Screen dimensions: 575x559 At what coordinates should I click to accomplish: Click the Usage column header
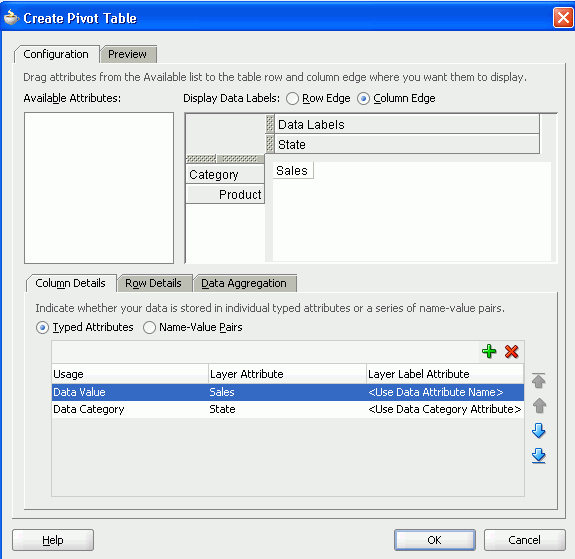(x=130, y=374)
